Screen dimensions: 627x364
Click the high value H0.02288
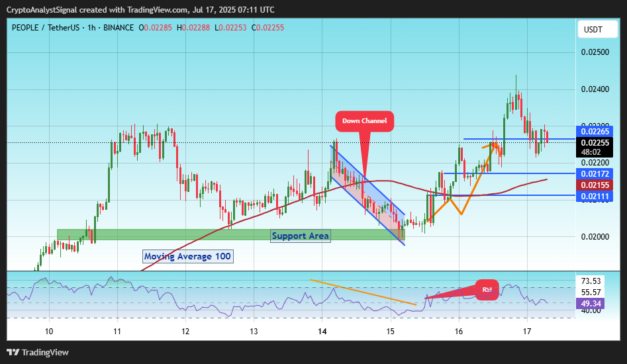pyautogui.click(x=193, y=28)
